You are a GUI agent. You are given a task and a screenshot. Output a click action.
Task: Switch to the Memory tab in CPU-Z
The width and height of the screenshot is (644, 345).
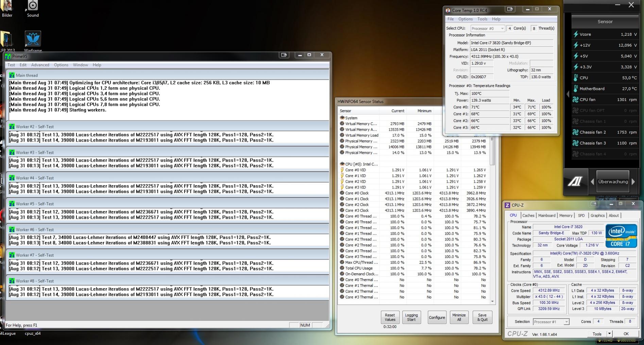tap(566, 215)
